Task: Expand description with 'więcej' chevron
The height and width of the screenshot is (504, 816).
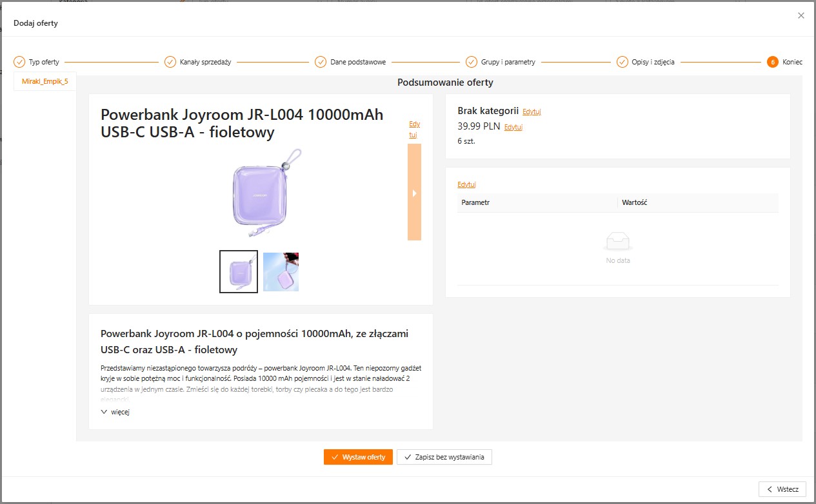Action: pyautogui.click(x=104, y=412)
